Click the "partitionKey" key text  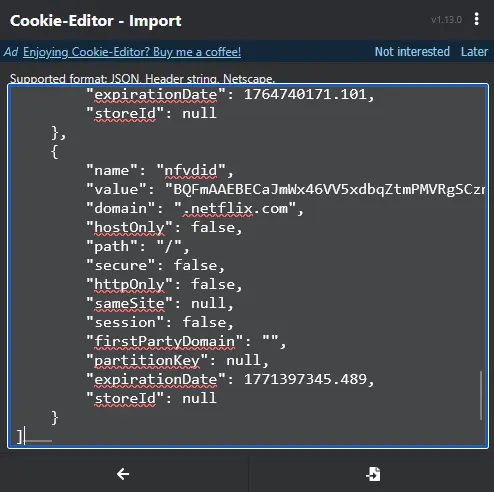tap(147, 361)
